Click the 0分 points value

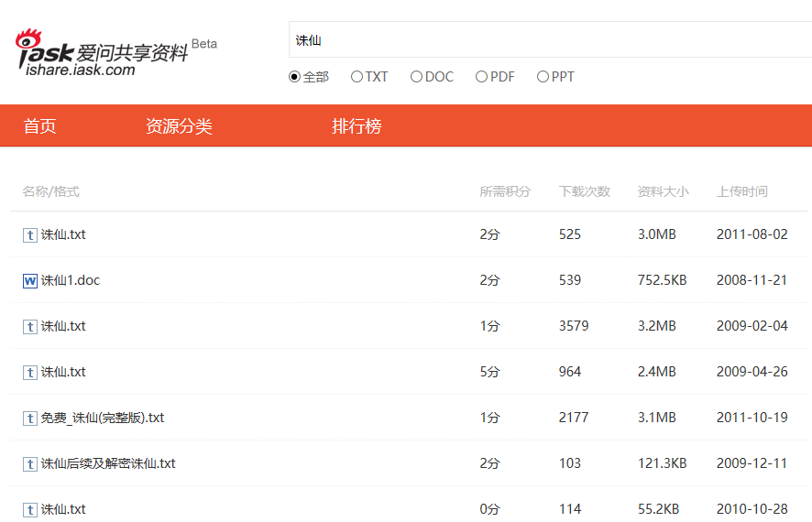(x=490, y=509)
